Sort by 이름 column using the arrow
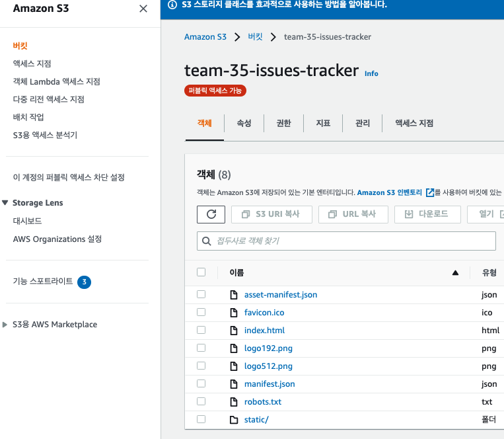 (x=455, y=273)
